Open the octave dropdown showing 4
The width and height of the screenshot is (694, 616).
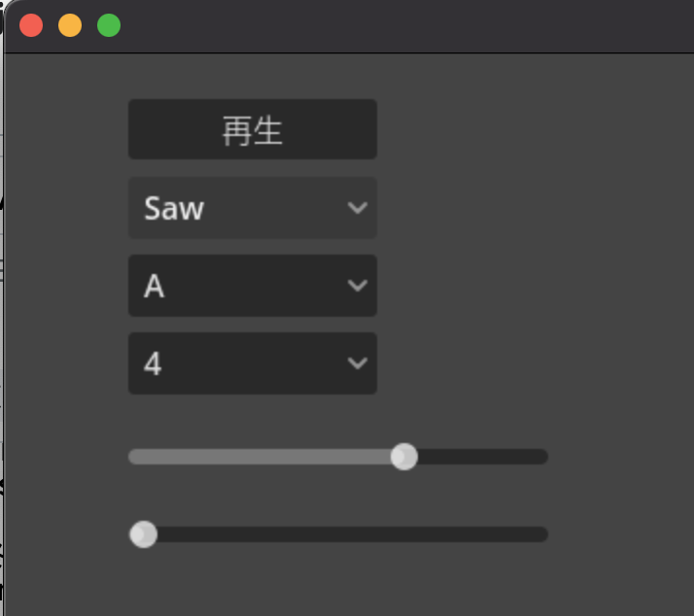253,363
